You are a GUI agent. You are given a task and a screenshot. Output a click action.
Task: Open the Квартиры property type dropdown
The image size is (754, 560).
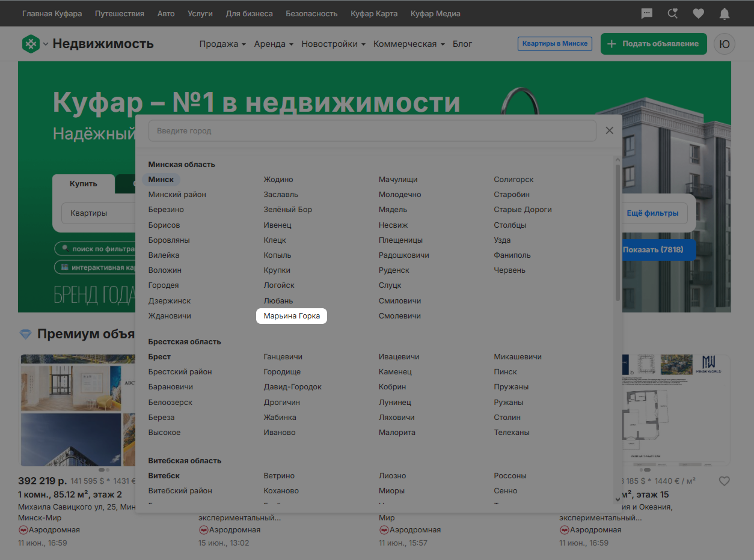click(x=99, y=213)
